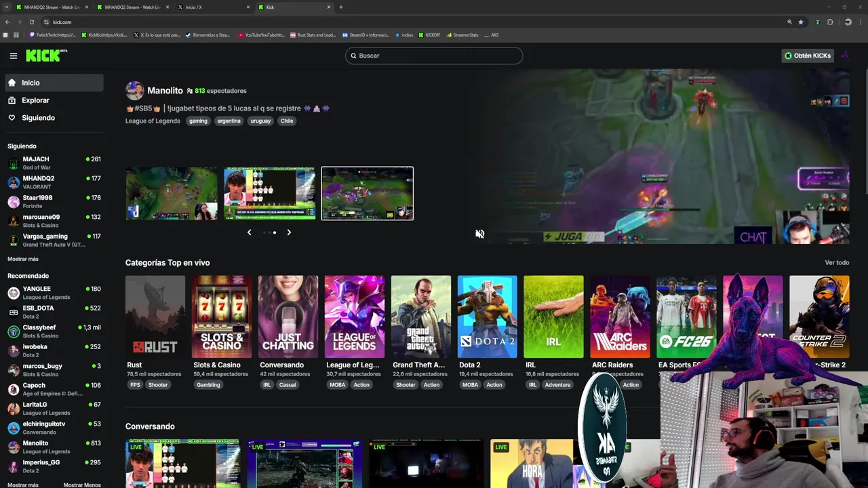Open Imperius_GG recommended channel
The height and width of the screenshot is (488, 868).
tap(54, 466)
